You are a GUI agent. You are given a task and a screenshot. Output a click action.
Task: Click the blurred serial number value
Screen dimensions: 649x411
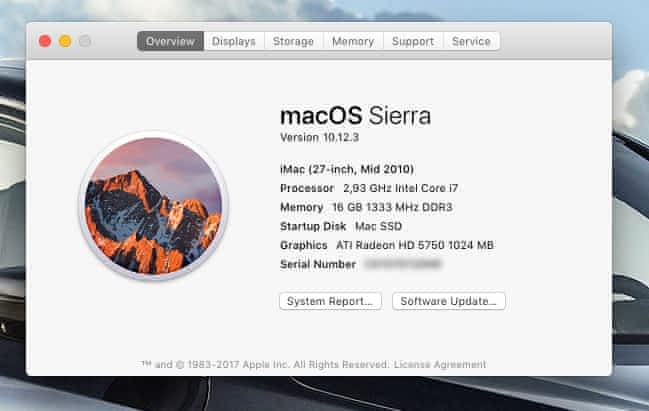(404, 264)
